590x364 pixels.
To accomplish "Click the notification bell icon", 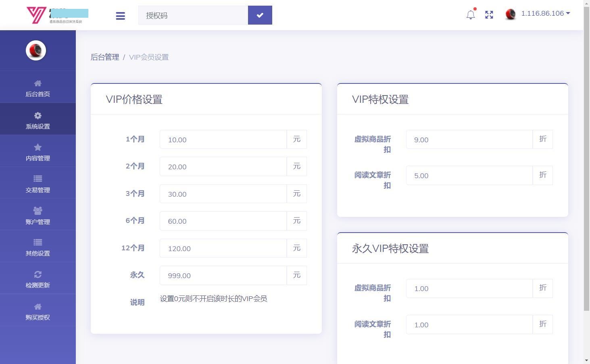I will (x=470, y=15).
